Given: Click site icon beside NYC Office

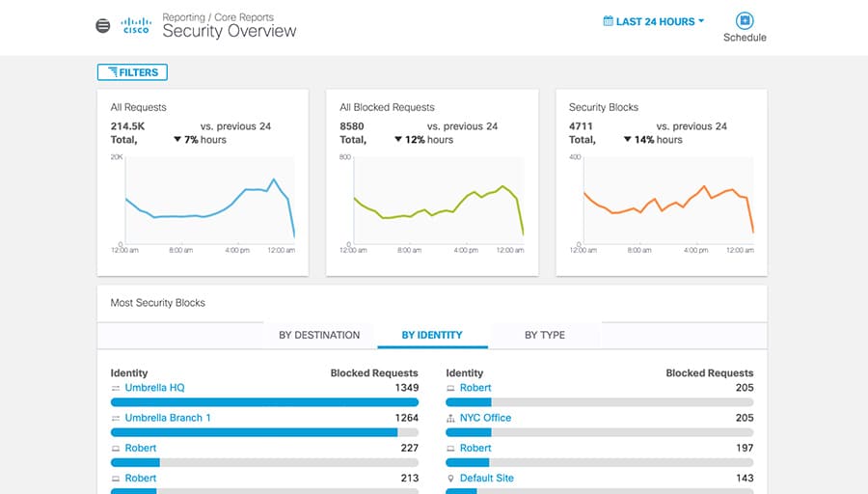Looking at the screenshot, I should 450,418.
